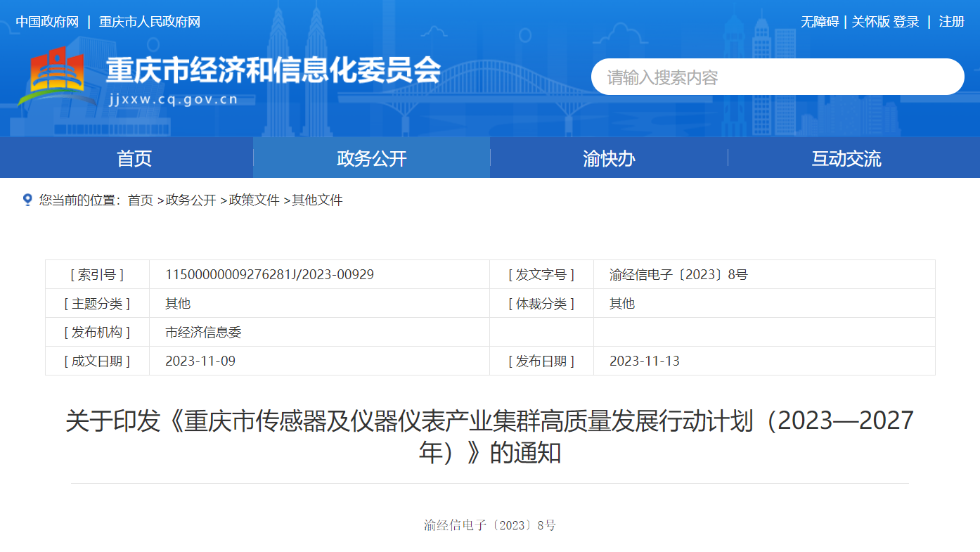Click the 注册 register link
980x552 pixels.
pyautogui.click(x=952, y=22)
